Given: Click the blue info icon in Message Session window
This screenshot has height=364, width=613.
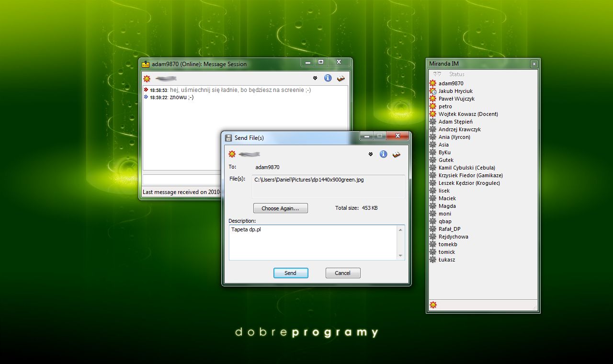Looking at the screenshot, I should pos(328,78).
